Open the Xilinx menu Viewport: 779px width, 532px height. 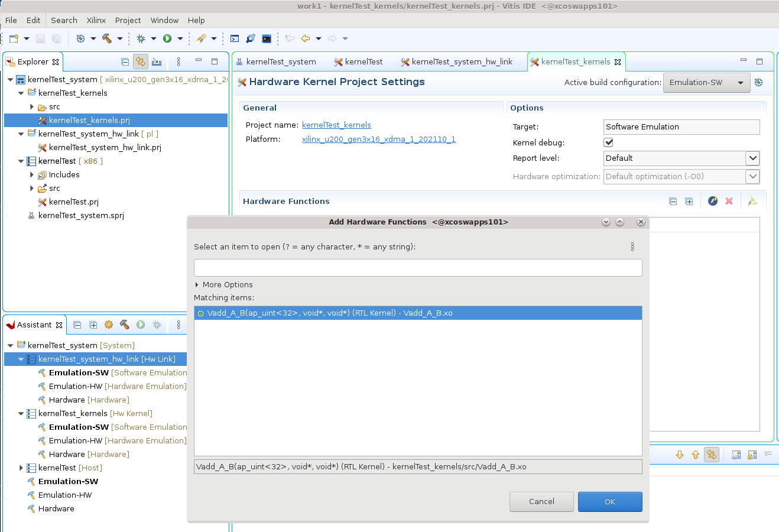pos(96,20)
